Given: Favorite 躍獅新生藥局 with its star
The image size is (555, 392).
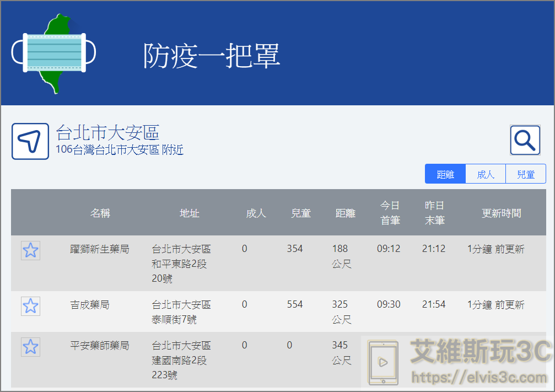Looking at the screenshot, I should (30, 250).
